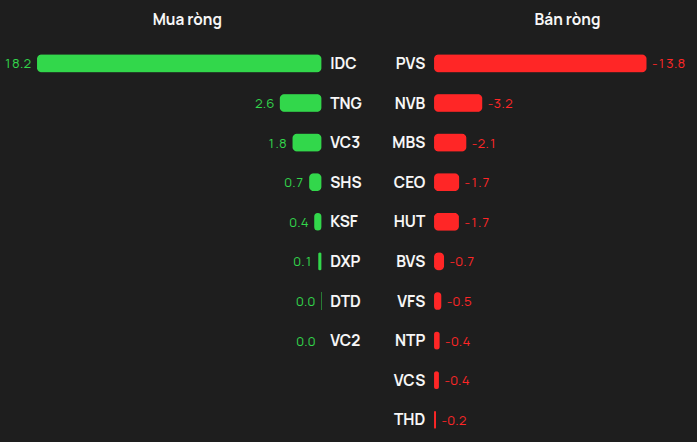Viewport: 697px width, 442px height.
Task: Select the red PVS net-sell bar
Action: [x=540, y=63]
